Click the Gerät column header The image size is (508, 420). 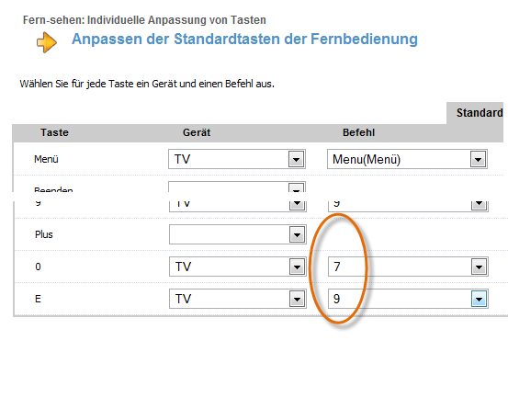click(197, 132)
